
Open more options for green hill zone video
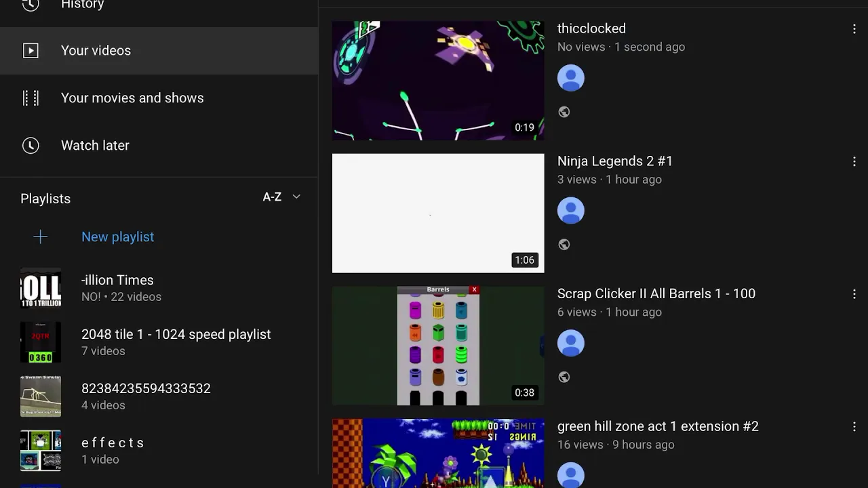tap(854, 426)
